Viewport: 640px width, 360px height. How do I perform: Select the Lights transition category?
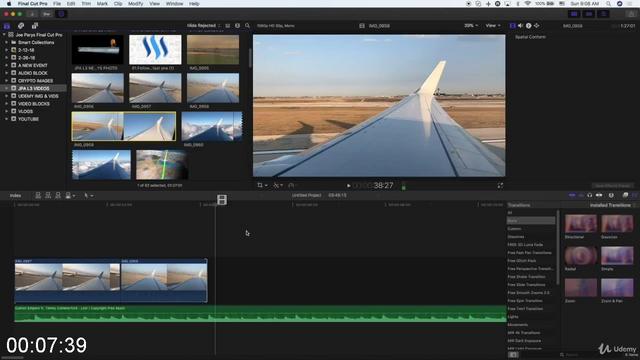(x=513, y=317)
